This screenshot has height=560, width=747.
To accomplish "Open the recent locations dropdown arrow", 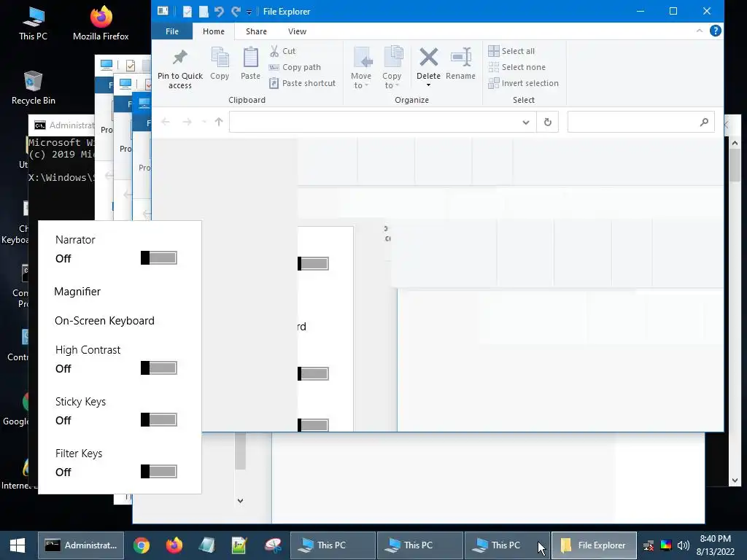I will click(x=204, y=122).
